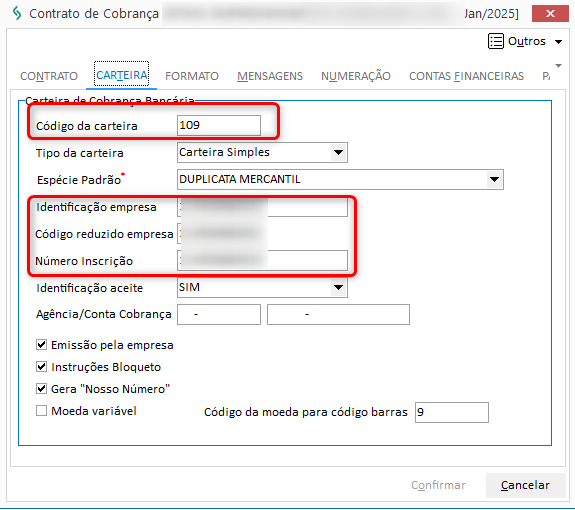Expand the Outros dropdown arrow
The image size is (575, 510).
point(558,42)
